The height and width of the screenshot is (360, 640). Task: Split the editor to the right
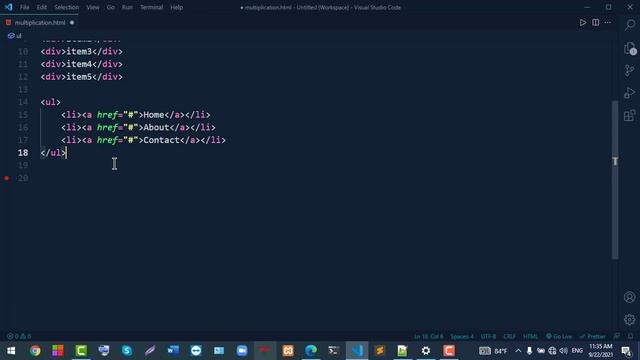click(x=596, y=22)
